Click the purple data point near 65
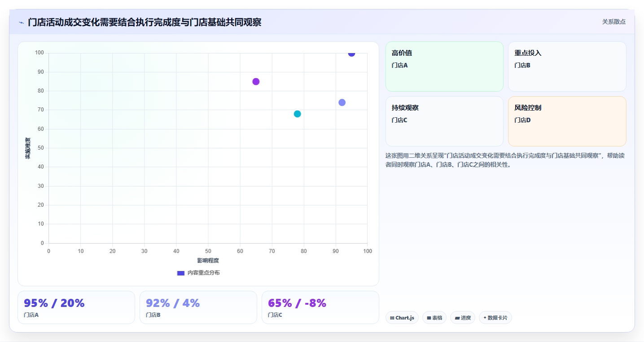Viewport: 644px width, 342px height. [x=256, y=81]
